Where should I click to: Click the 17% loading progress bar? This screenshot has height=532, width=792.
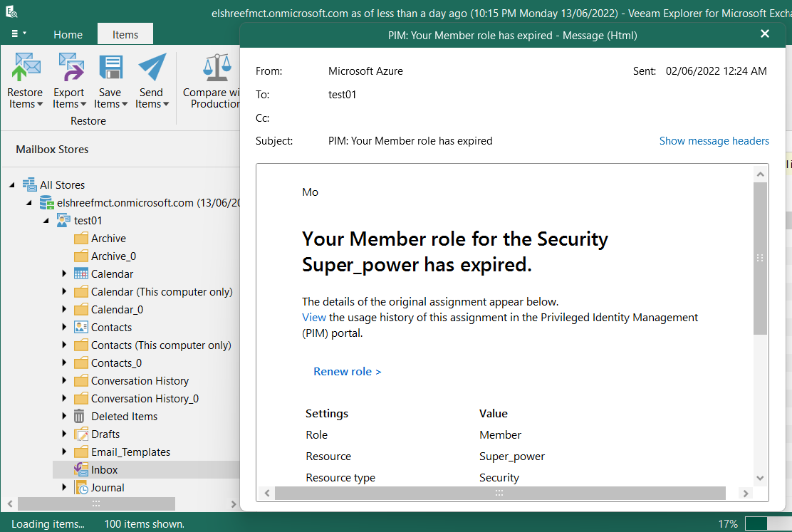click(768, 524)
